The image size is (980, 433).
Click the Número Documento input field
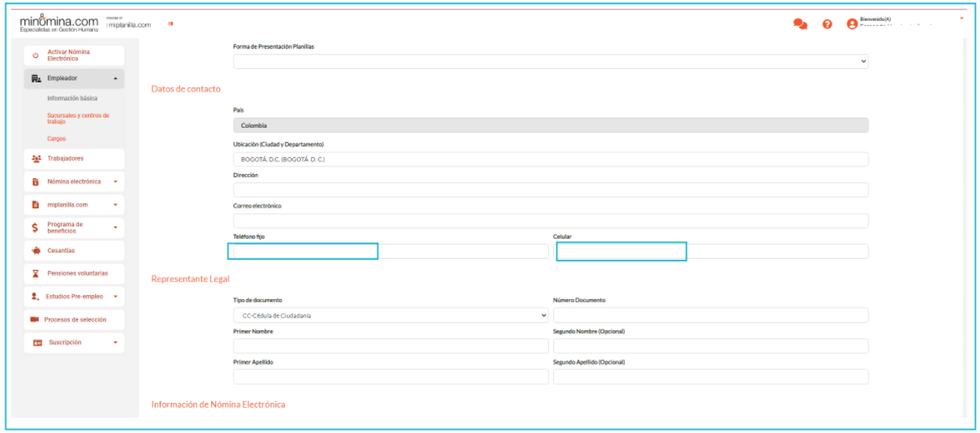(x=710, y=315)
